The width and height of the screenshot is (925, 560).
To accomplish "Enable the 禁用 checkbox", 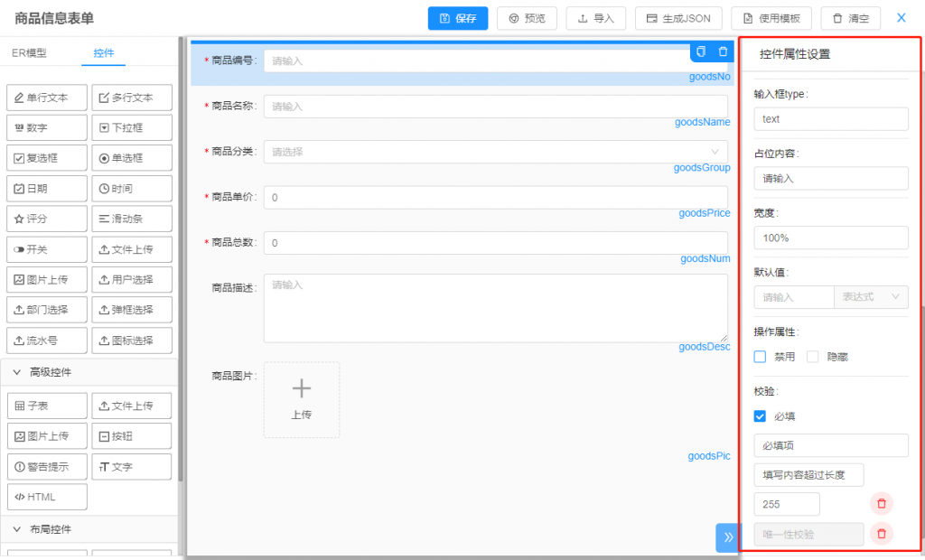I will 761,357.
